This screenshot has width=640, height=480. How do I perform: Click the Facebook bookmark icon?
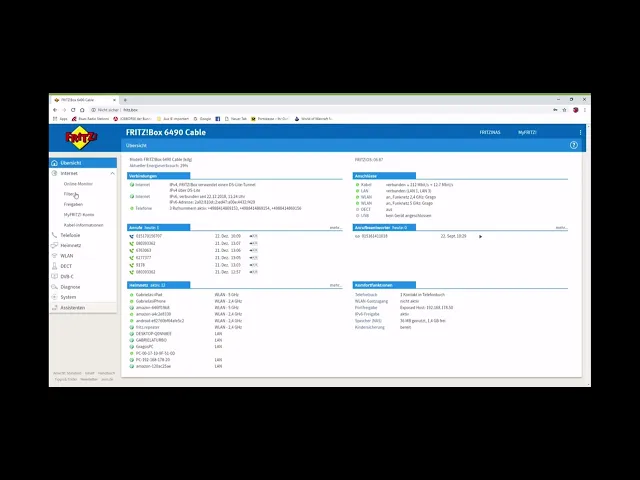(218, 119)
